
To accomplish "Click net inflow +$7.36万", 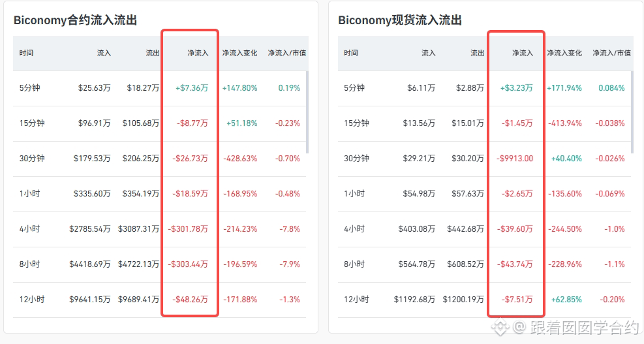I will (192, 88).
